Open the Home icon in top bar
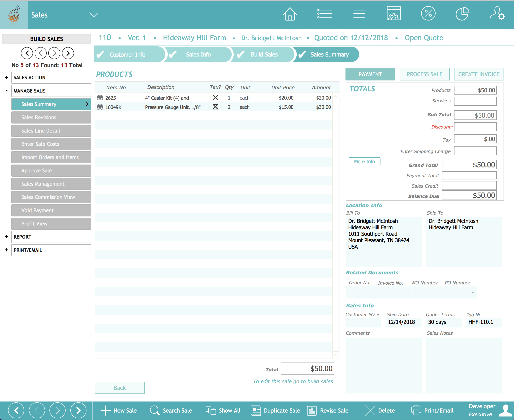The height and width of the screenshot is (420, 514). pos(290,14)
